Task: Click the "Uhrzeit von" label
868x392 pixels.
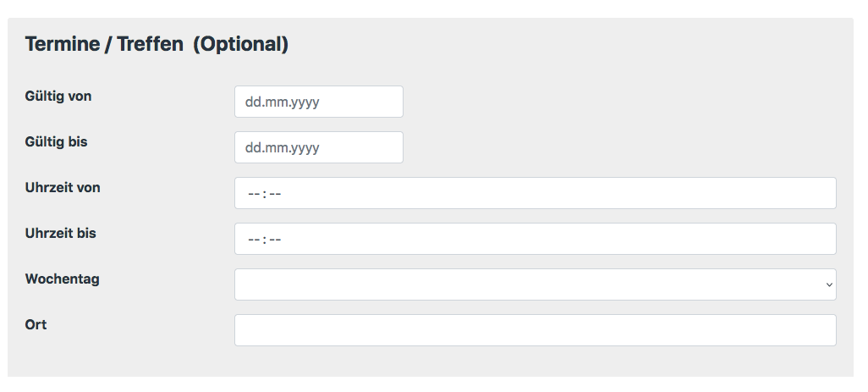Action: pyautogui.click(x=63, y=188)
